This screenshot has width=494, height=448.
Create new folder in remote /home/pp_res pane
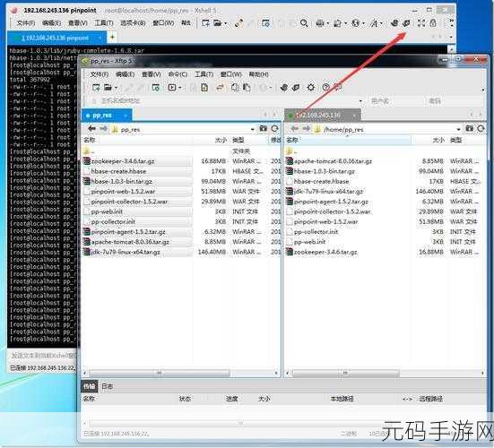pyautogui.click(x=469, y=128)
